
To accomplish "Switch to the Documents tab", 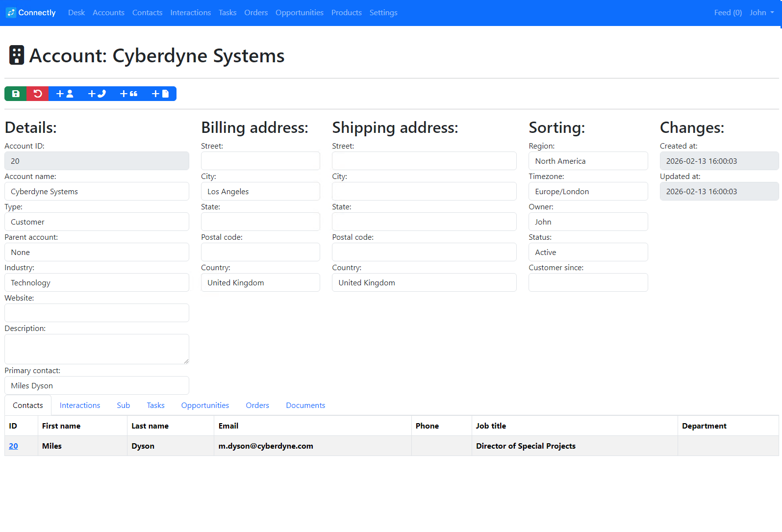I will click(305, 405).
